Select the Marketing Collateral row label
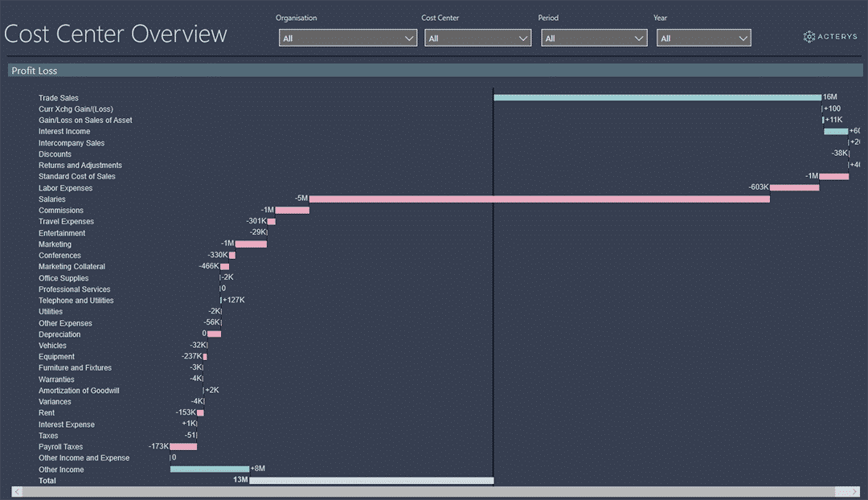This screenshot has width=868, height=500. coord(72,267)
